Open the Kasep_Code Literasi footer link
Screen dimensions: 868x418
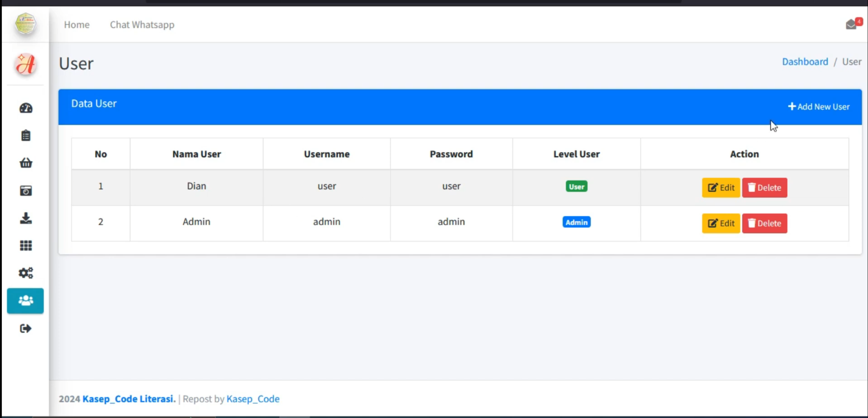pyautogui.click(x=128, y=399)
